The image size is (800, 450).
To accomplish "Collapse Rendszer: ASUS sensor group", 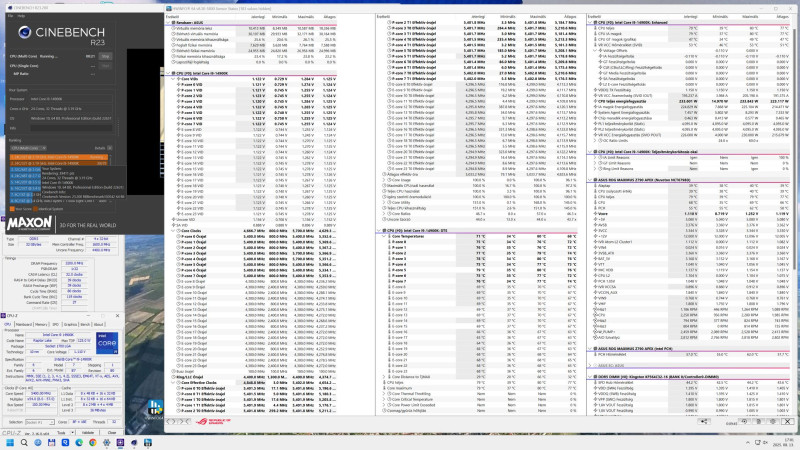I will [x=168, y=23].
